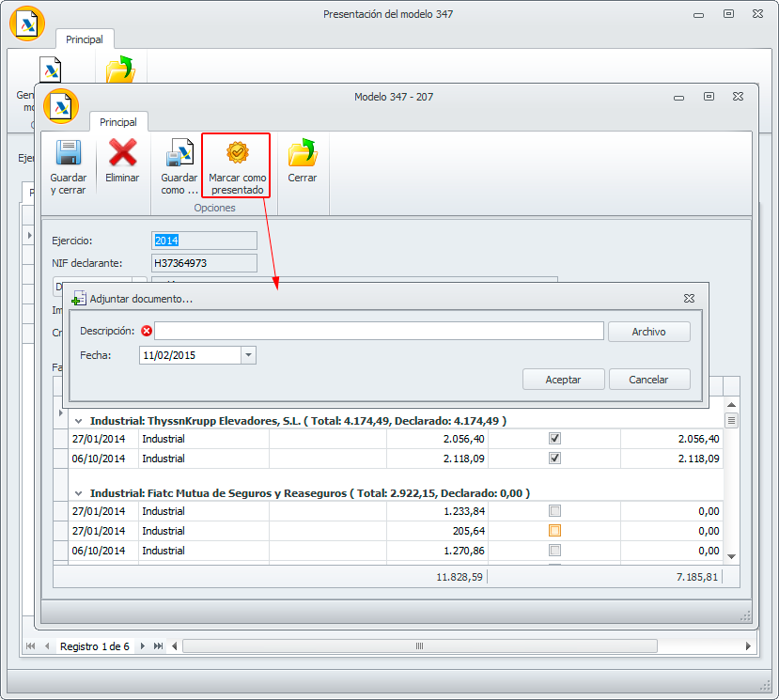Jump to last record in navigator
779x700 pixels.
(x=158, y=646)
